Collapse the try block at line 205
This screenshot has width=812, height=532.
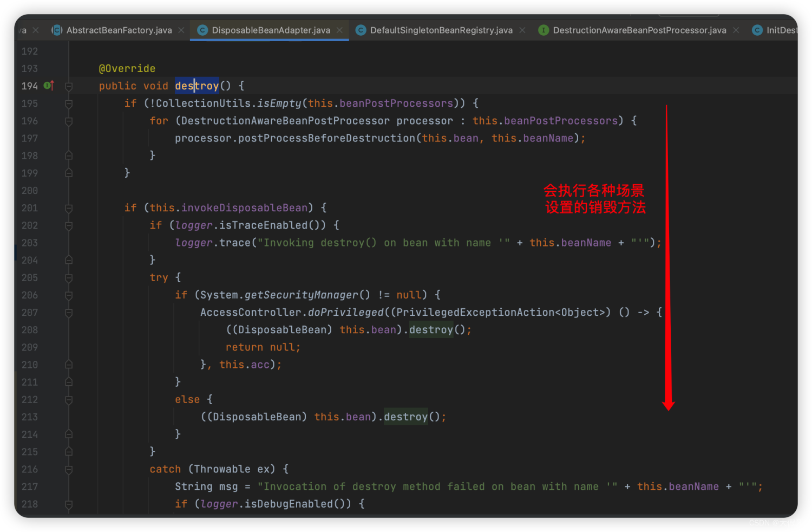coord(69,278)
